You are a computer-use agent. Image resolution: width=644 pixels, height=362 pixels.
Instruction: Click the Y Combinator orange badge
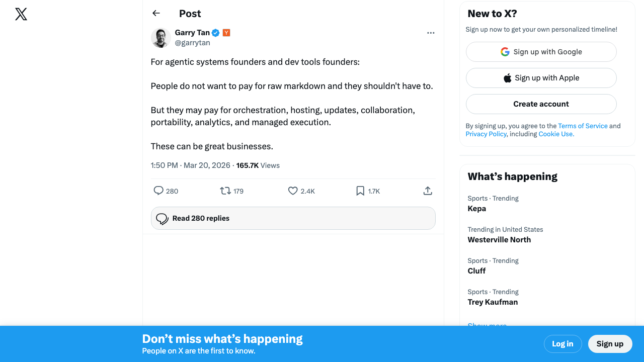coord(226,33)
